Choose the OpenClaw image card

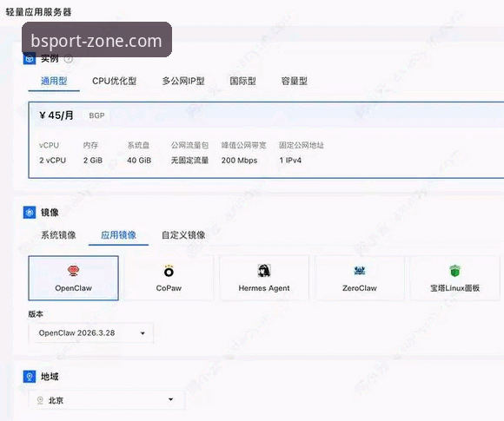point(73,278)
